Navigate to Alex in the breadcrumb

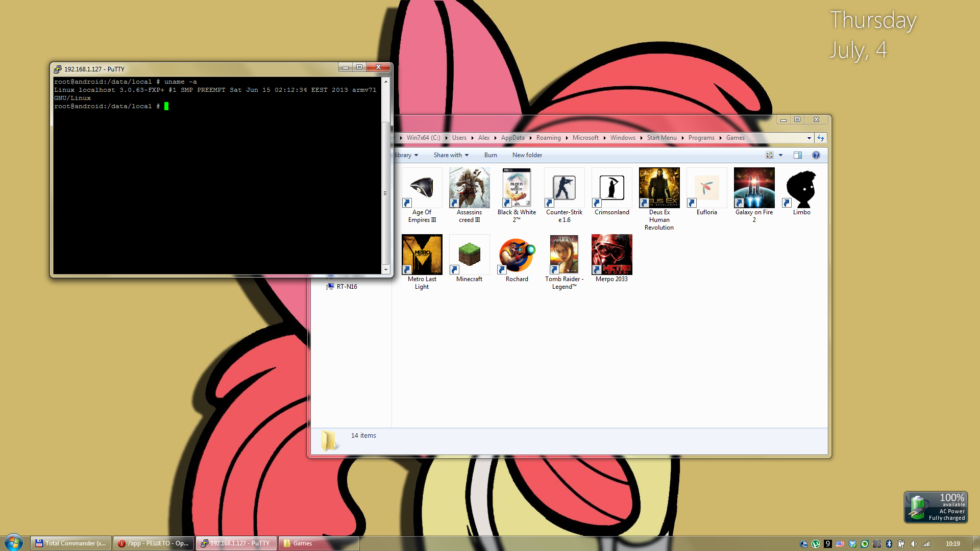(484, 138)
